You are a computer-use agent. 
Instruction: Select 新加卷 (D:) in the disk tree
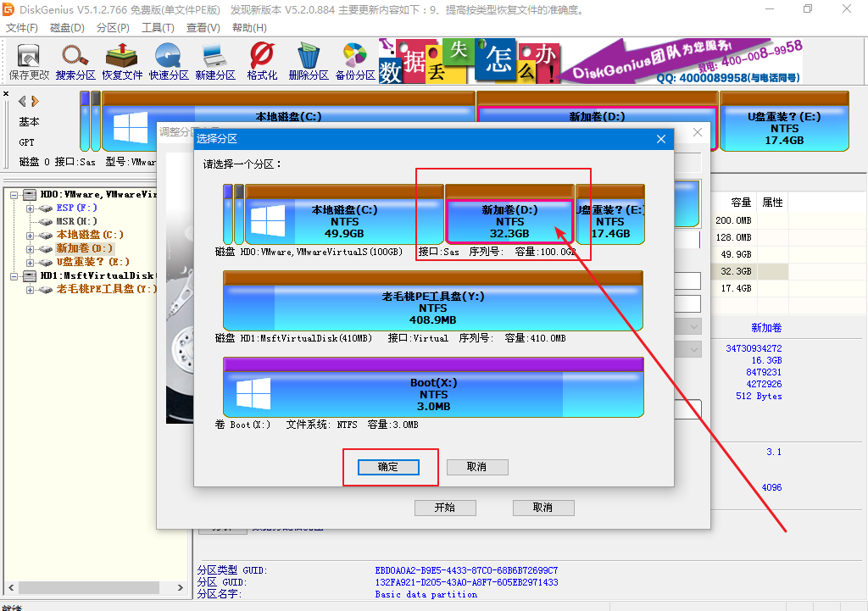(85, 248)
